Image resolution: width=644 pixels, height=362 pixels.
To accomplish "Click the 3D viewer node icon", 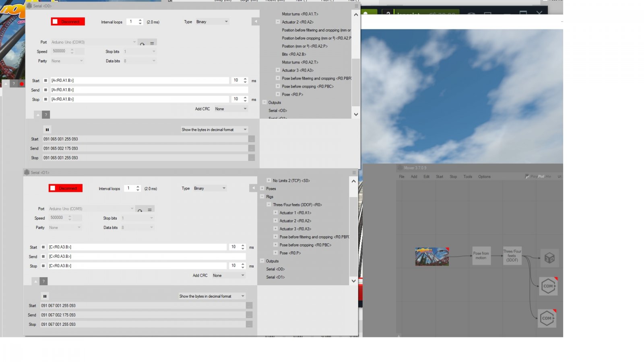I will pos(549,258).
